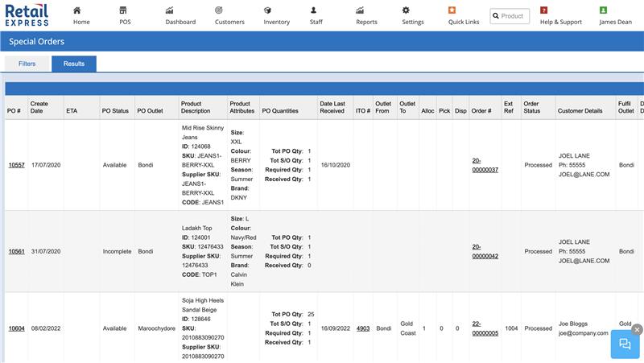Dismiss the chat widget with X
644x363 pixels.
637,329
